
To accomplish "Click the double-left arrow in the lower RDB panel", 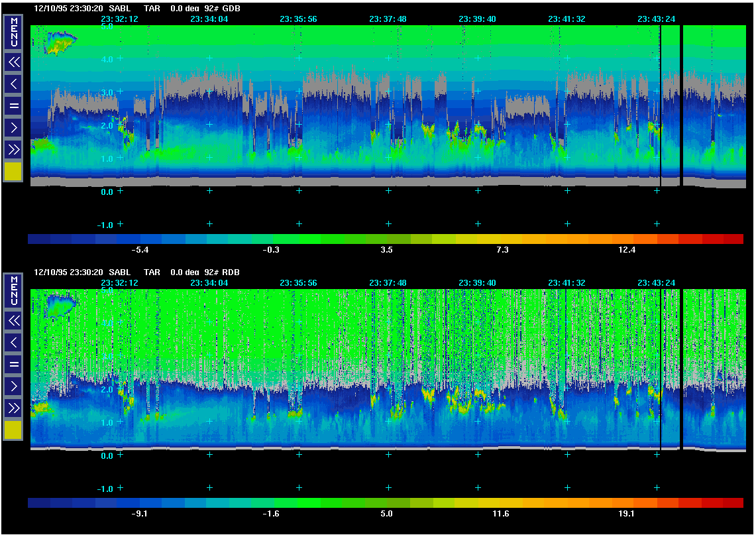I will (14, 321).
